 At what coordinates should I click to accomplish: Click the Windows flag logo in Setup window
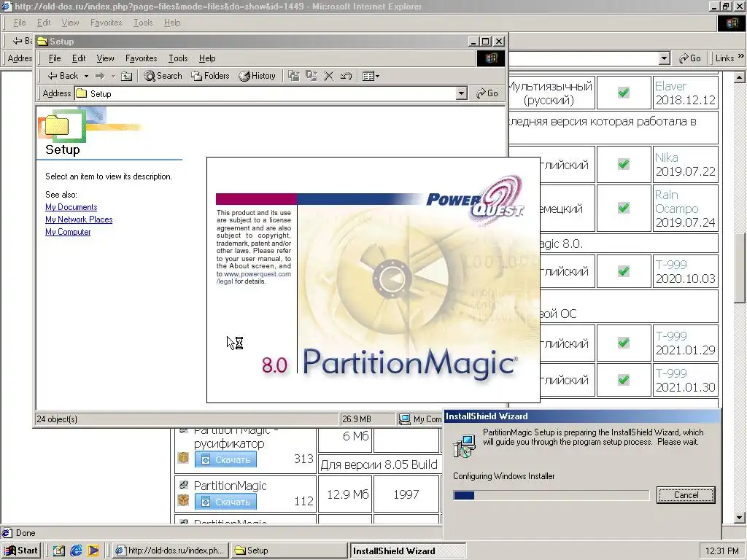tap(491, 58)
